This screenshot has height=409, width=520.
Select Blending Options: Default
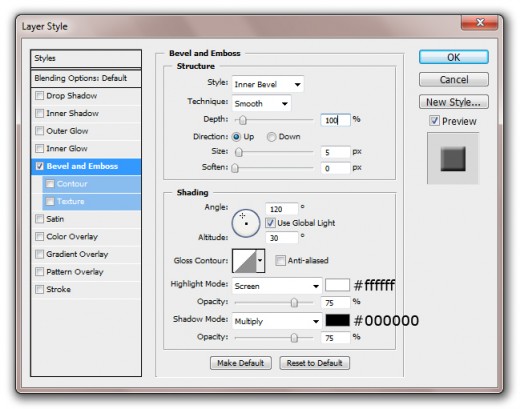click(86, 78)
